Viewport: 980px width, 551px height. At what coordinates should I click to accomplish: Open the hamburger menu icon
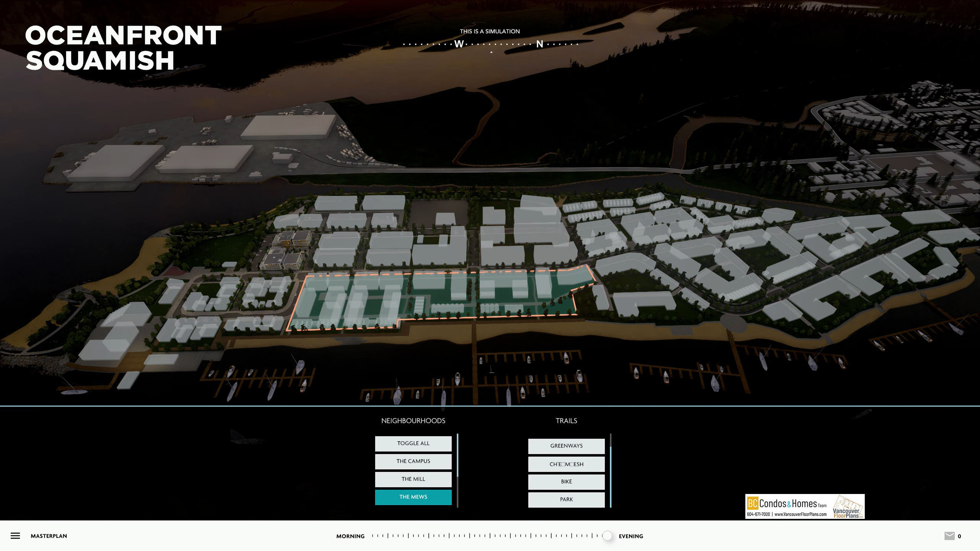[15, 536]
